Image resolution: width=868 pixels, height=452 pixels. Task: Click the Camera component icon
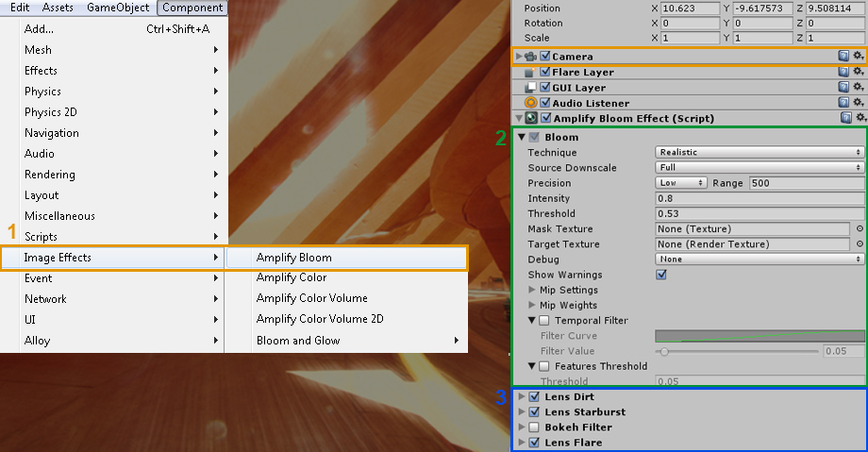531,57
